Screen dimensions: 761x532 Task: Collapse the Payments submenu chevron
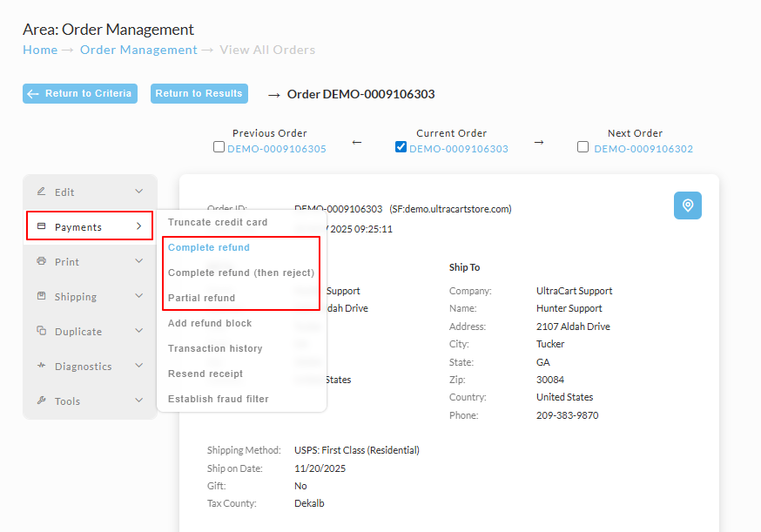138,226
